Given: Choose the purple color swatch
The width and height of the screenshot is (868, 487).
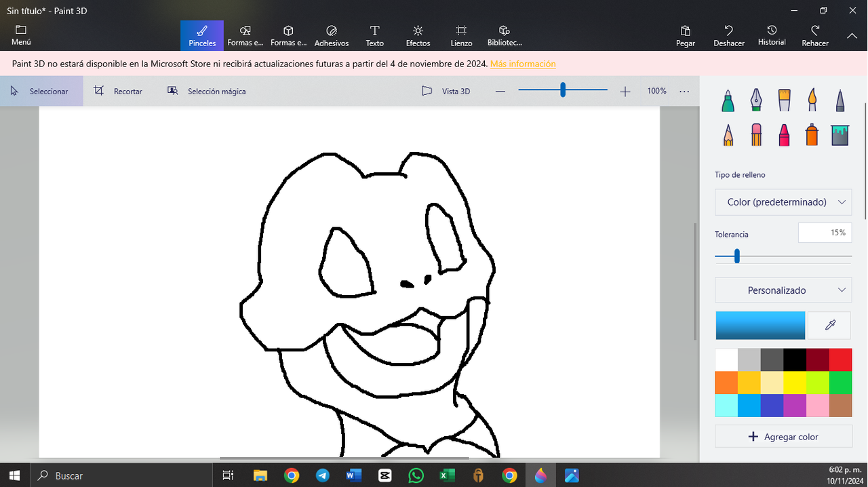Looking at the screenshot, I should (x=795, y=406).
